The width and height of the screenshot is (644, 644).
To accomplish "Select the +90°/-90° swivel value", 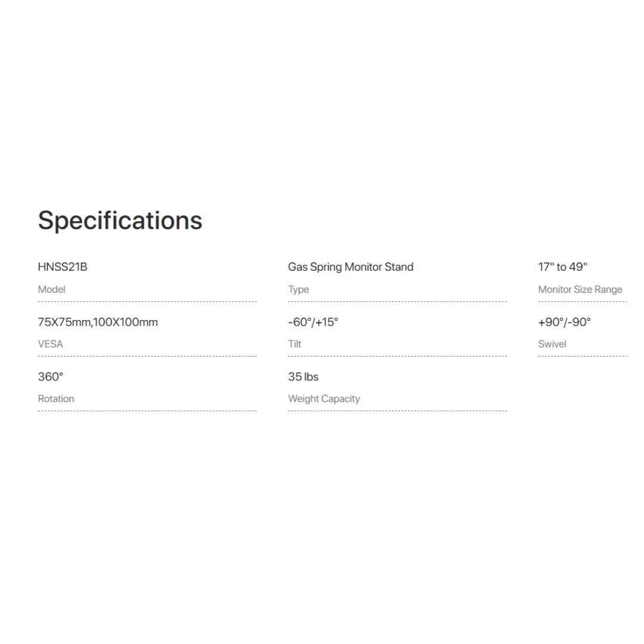I will [565, 322].
